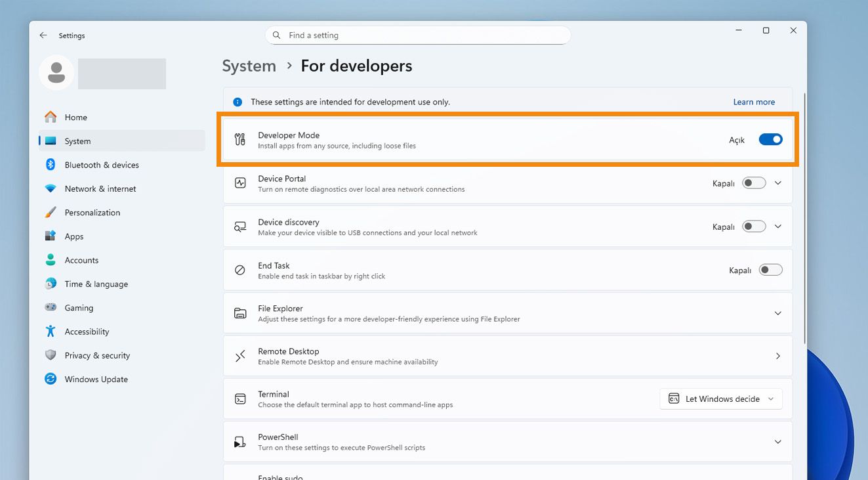This screenshot has height=480, width=868.
Task: Enable the End Task toggle
Action: tap(770, 270)
